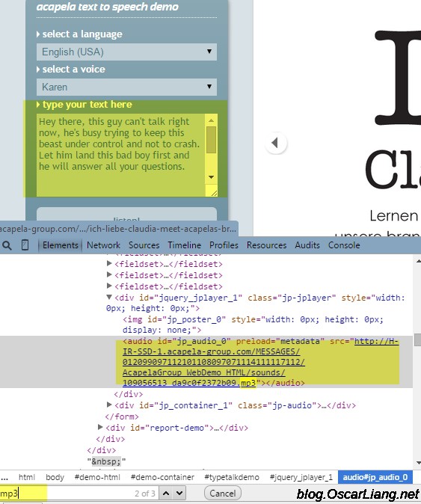Go to previous search match arrow
The image size is (421, 504).
(166, 493)
